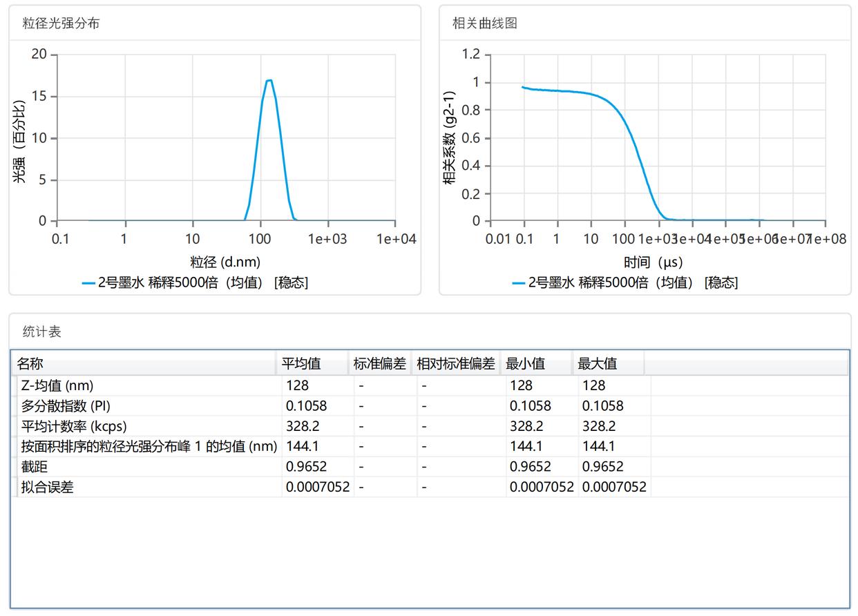Image resolution: width=858 pixels, height=616 pixels.
Task: Sort by the 最大值 column header
Action: pos(598,363)
